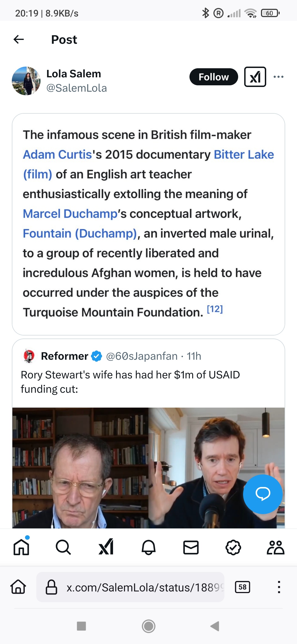297x644 pixels.
Task: Open the Notifications bell
Action: [148, 547]
